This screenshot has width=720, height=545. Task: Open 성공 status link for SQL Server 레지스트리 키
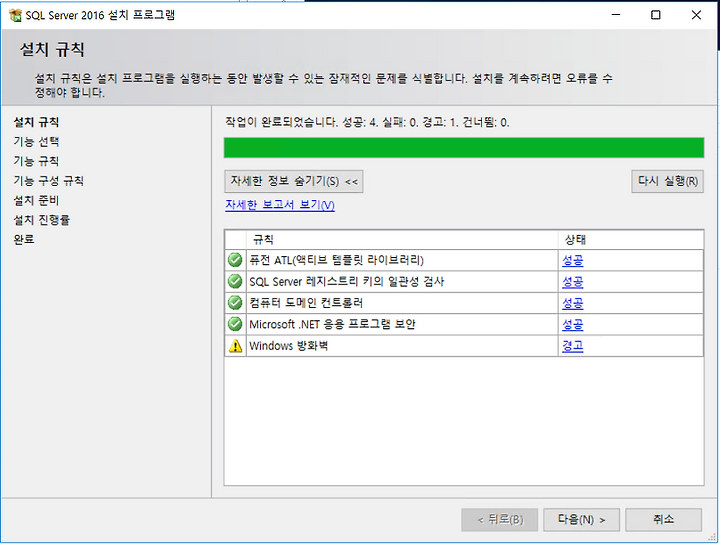pyautogui.click(x=573, y=281)
